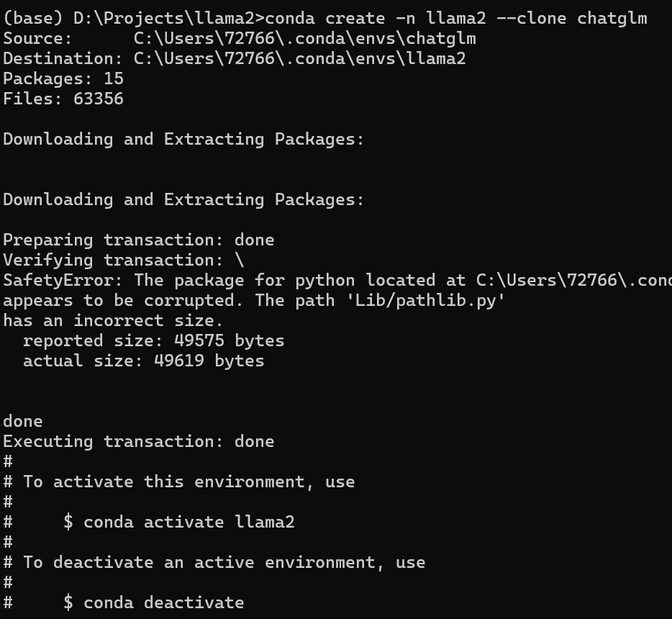Click the 'actual size: 49619 bytes' line

point(143,361)
